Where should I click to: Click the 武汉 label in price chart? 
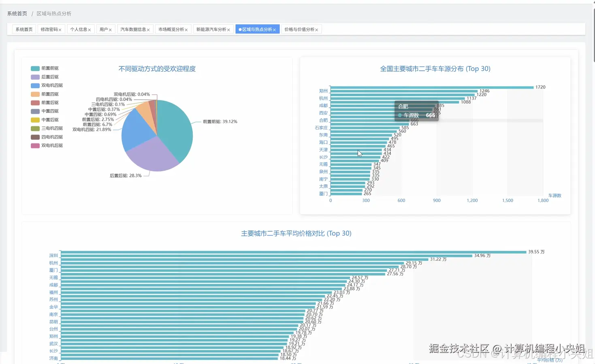coord(53,344)
